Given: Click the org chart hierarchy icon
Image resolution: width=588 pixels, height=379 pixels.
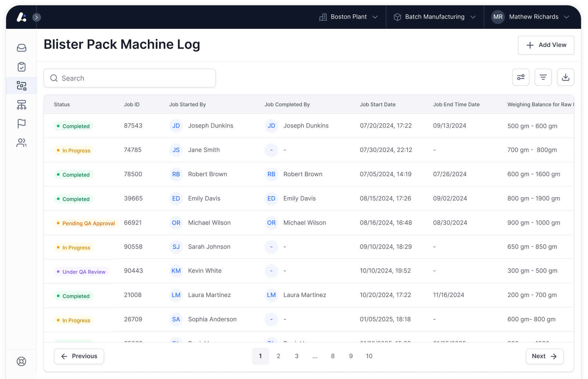Looking at the screenshot, I should point(21,105).
